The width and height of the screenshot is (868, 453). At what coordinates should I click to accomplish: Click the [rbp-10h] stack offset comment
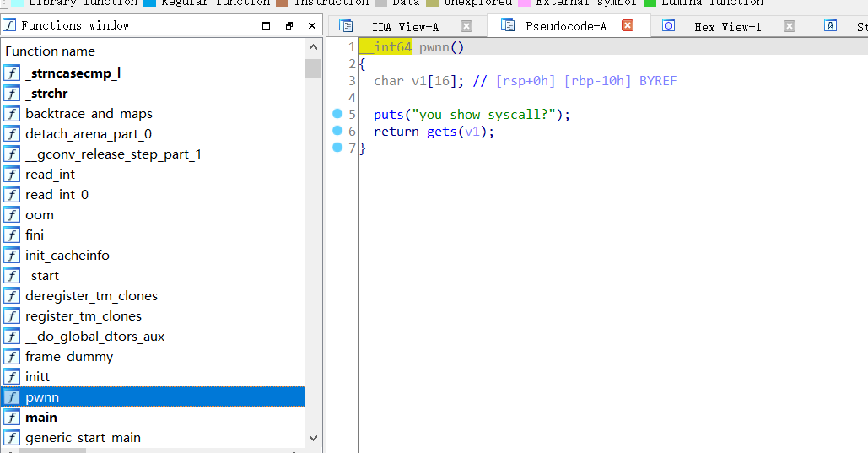597,81
